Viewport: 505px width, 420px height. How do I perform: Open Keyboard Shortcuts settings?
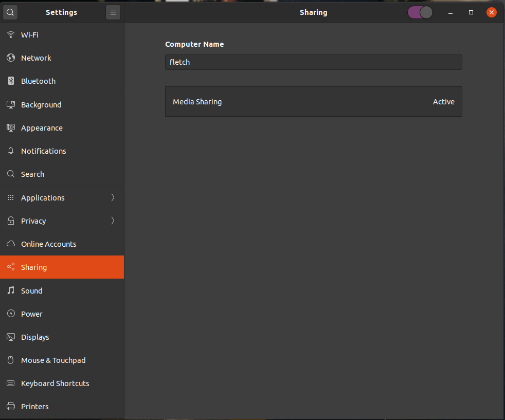click(55, 384)
